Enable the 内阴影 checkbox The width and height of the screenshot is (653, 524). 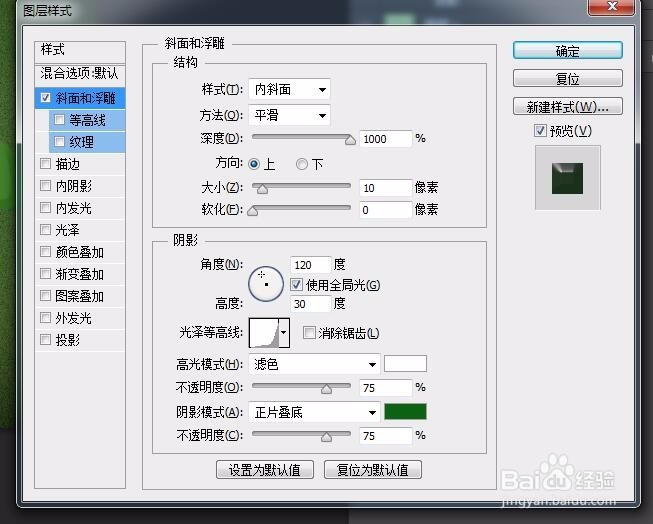[45, 185]
